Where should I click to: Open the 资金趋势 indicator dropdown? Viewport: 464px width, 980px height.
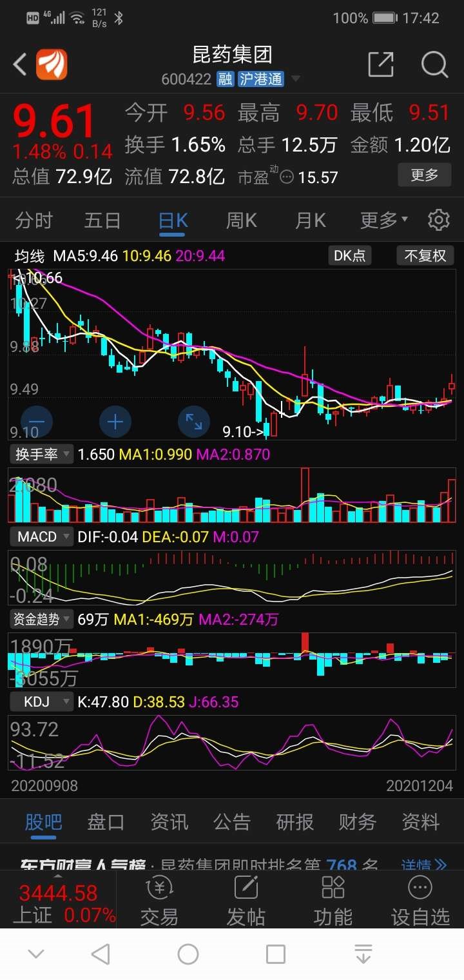[x=41, y=619]
